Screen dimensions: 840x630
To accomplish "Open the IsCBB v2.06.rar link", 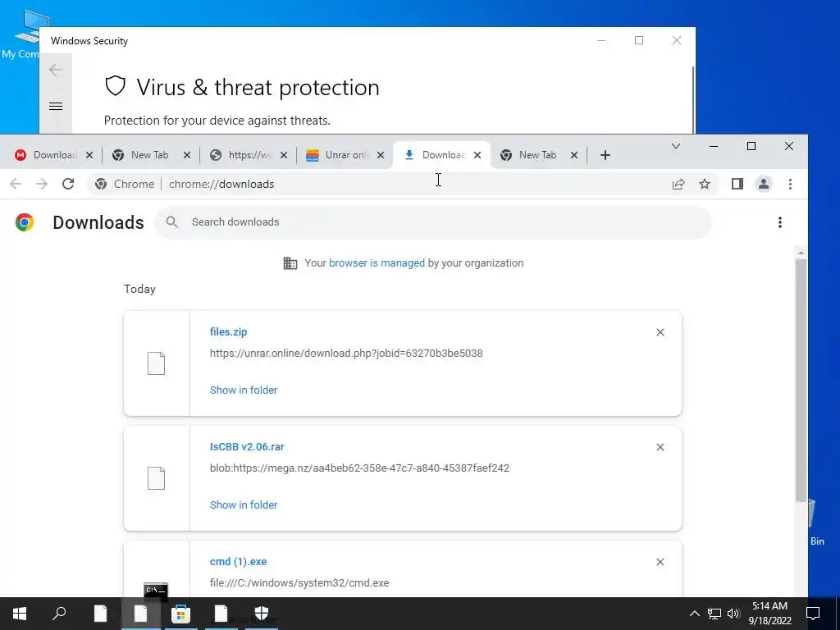I will pyautogui.click(x=247, y=447).
